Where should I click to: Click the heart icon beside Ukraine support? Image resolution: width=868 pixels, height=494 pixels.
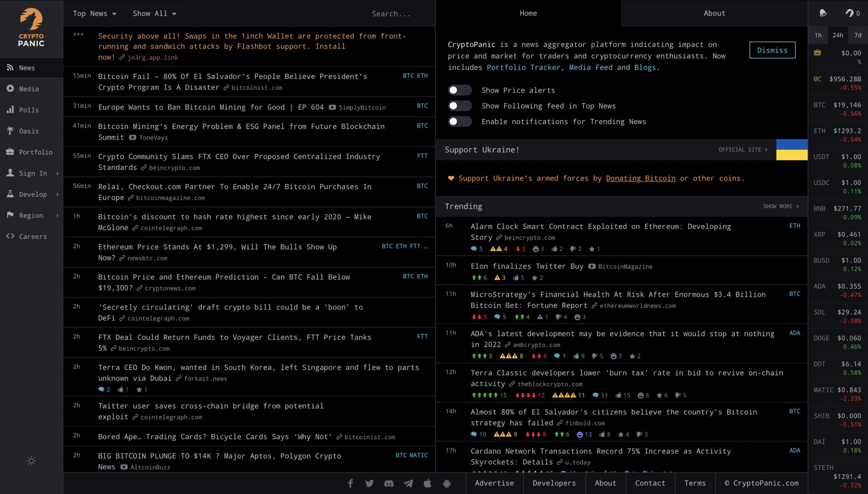451,178
